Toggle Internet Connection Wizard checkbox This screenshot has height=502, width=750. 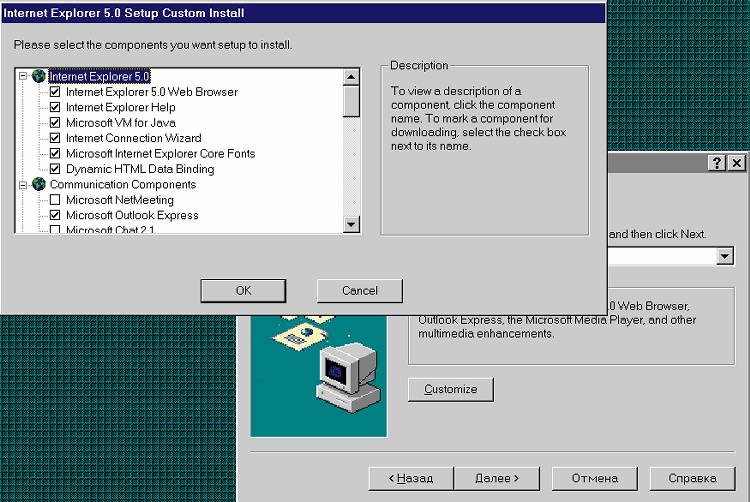tap(55, 138)
